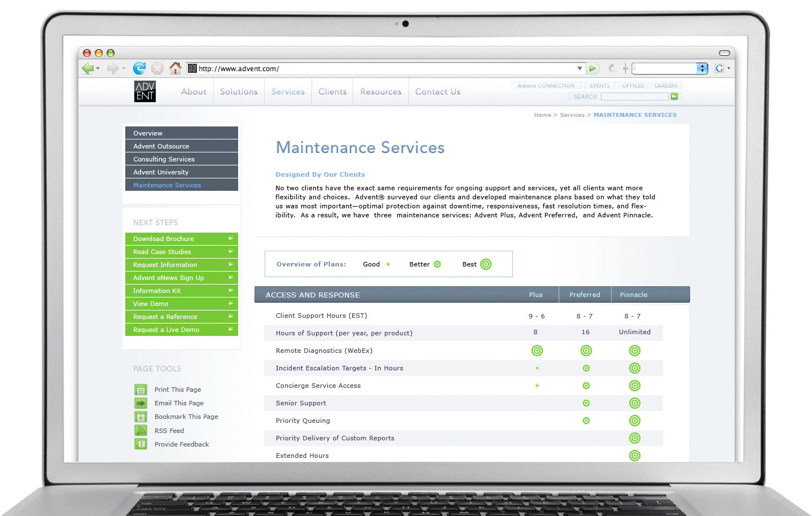Click Senior Support icon in Pinnacle column
Image resolution: width=812 pixels, height=516 pixels.
(x=635, y=403)
